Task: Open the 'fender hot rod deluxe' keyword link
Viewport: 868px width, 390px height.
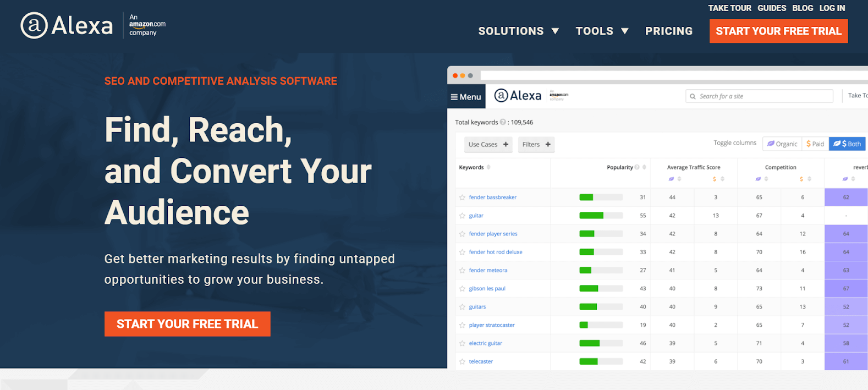Action: [496, 252]
